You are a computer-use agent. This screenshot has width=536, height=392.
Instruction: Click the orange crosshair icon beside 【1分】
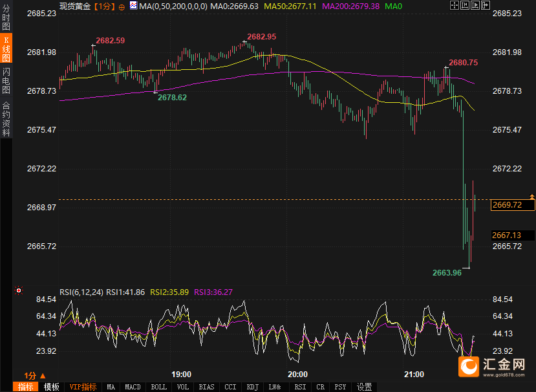pos(122,6)
